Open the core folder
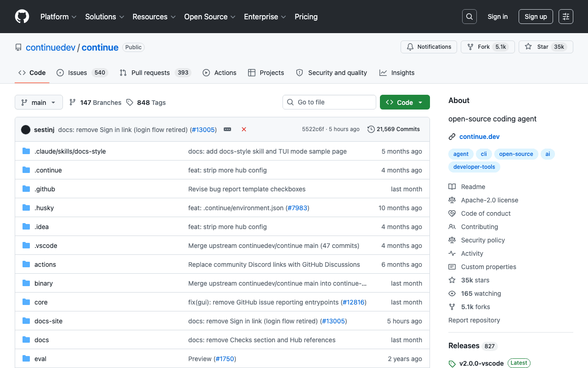 (41, 302)
